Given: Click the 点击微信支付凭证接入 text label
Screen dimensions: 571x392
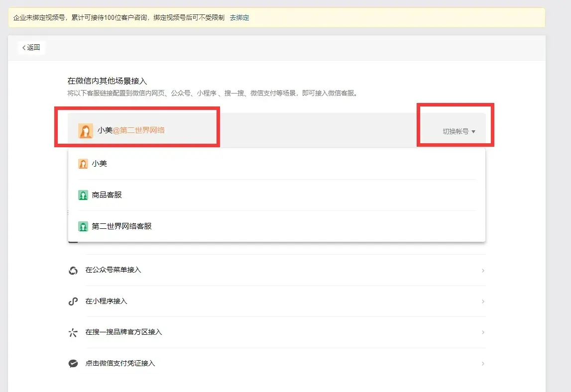Looking at the screenshot, I should (x=120, y=364).
